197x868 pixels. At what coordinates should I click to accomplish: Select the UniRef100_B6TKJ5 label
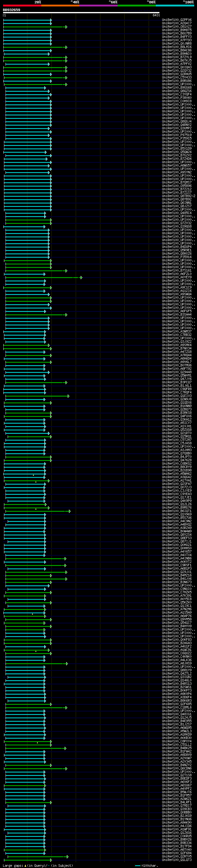pyautogui.click(x=177, y=60)
